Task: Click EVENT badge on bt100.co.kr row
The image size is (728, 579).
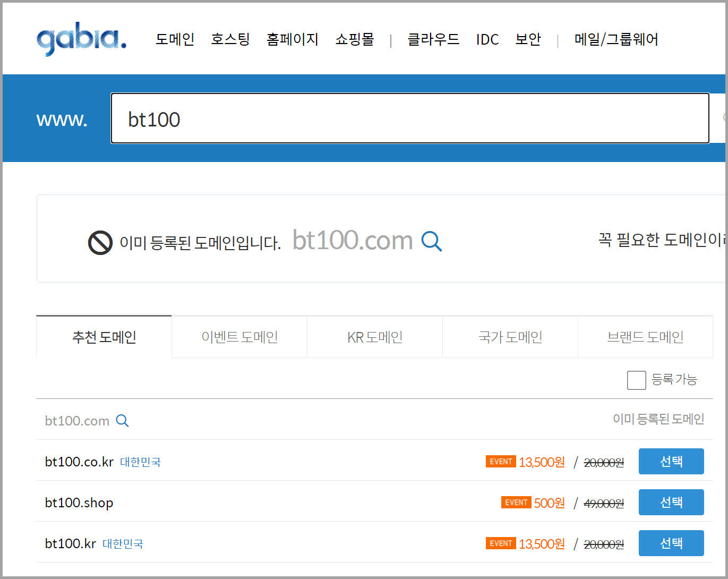Action: pos(501,462)
